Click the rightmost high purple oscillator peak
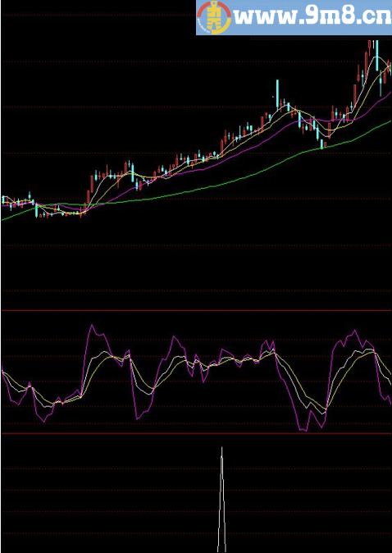 click(354, 331)
